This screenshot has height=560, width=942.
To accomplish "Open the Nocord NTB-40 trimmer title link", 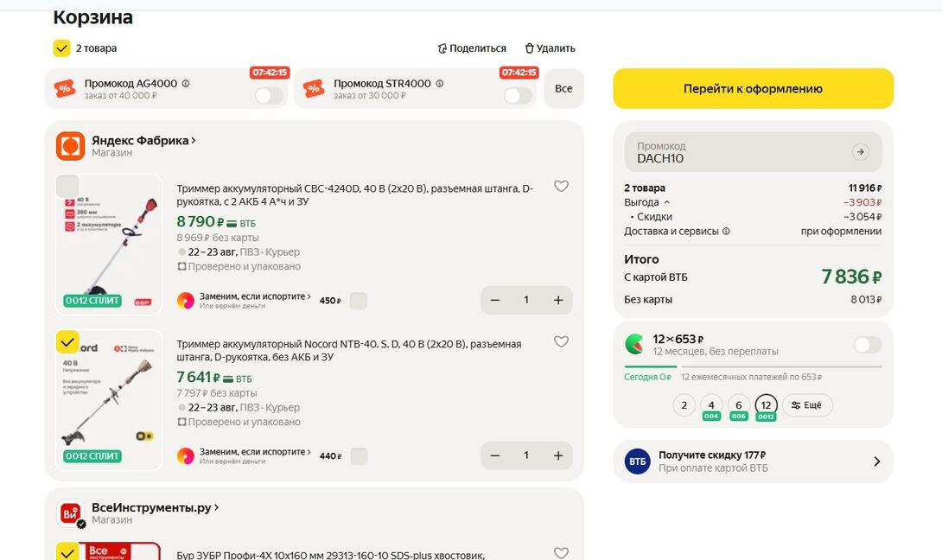I will tap(349, 350).
